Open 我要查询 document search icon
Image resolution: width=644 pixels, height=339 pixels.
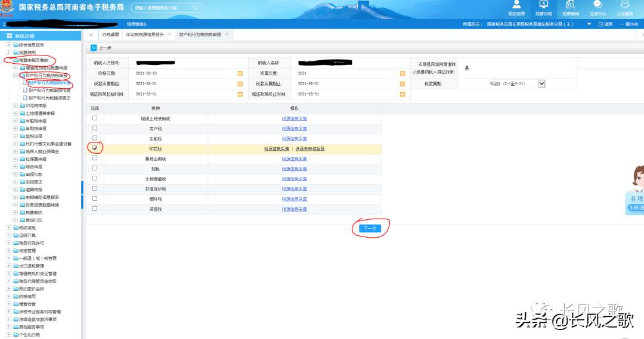pyautogui.click(x=571, y=5)
